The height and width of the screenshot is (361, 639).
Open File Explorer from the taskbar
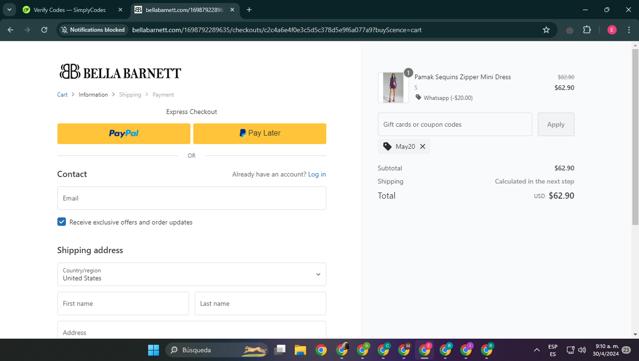coord(300,350)
